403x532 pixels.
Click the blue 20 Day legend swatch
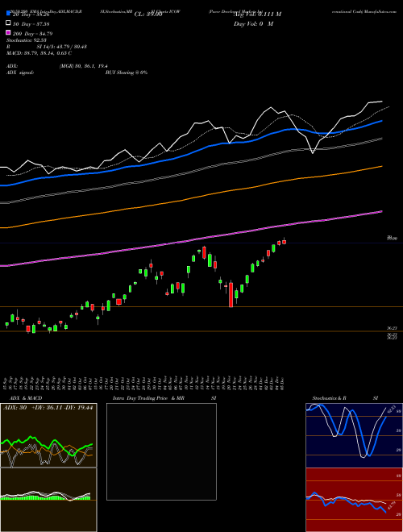tap(9, 13)
